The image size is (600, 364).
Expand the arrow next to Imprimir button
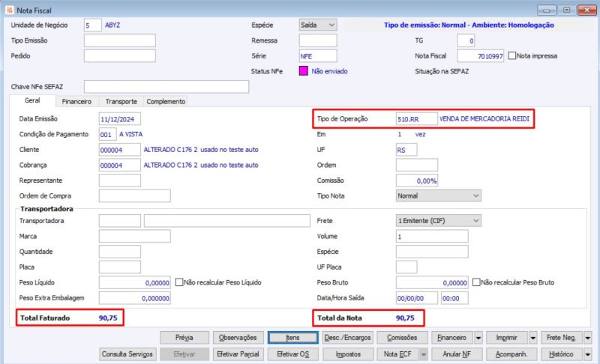point(533,338)
